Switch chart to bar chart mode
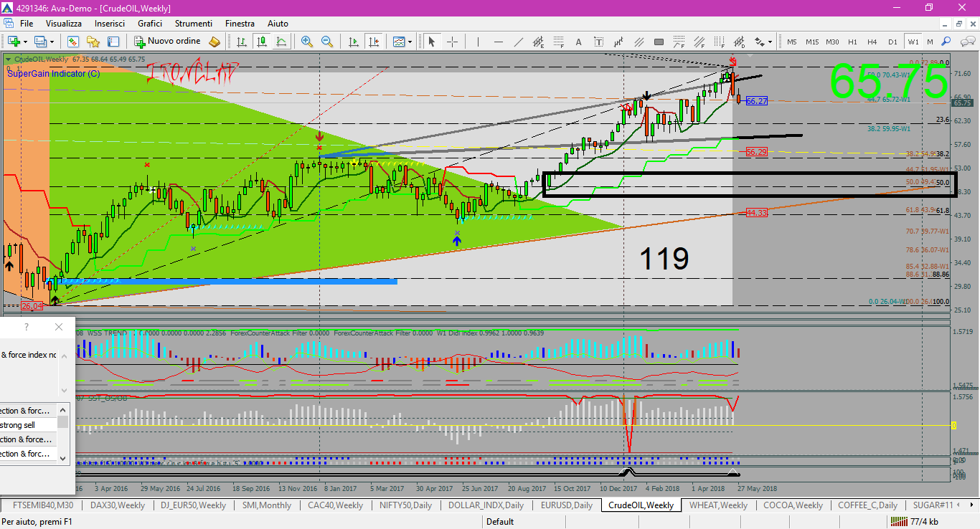 pyautogui.click(x=241, y=41)
